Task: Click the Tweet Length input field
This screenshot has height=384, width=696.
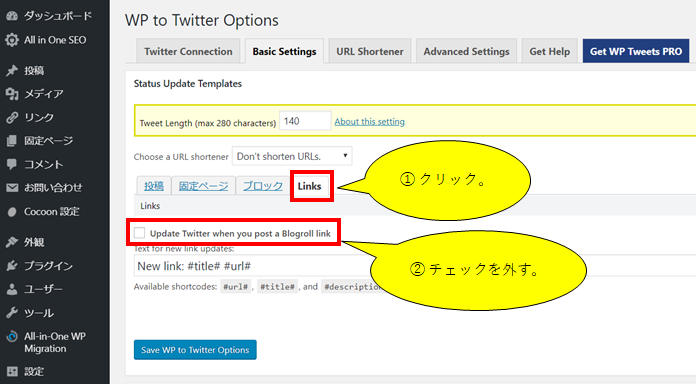Action: [x=305, y=121]
